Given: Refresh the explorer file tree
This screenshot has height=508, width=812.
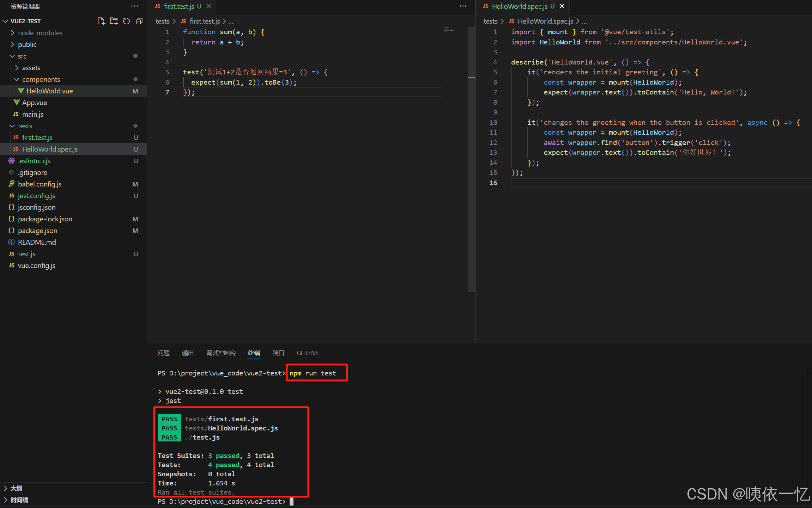Looking at the screenshot, I should (x=126, y=21).
